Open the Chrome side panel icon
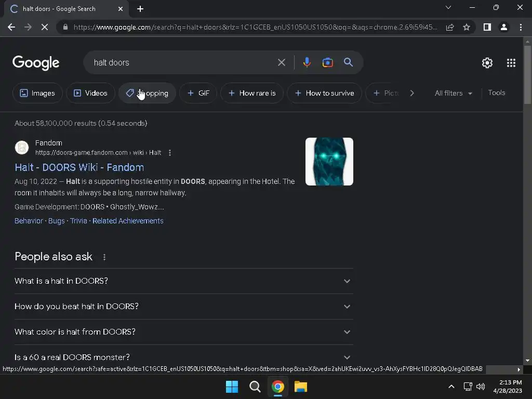The image size is (532, 399). (487, 27)
